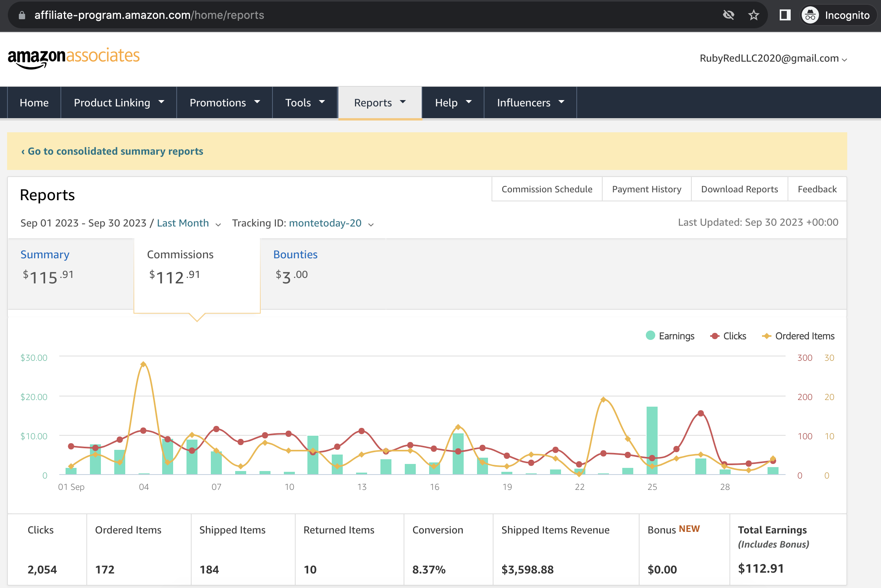The width and height of the screenshot is (881, 588).
Task: Click the Ordered Items total 172
Action: pos(105,570)
